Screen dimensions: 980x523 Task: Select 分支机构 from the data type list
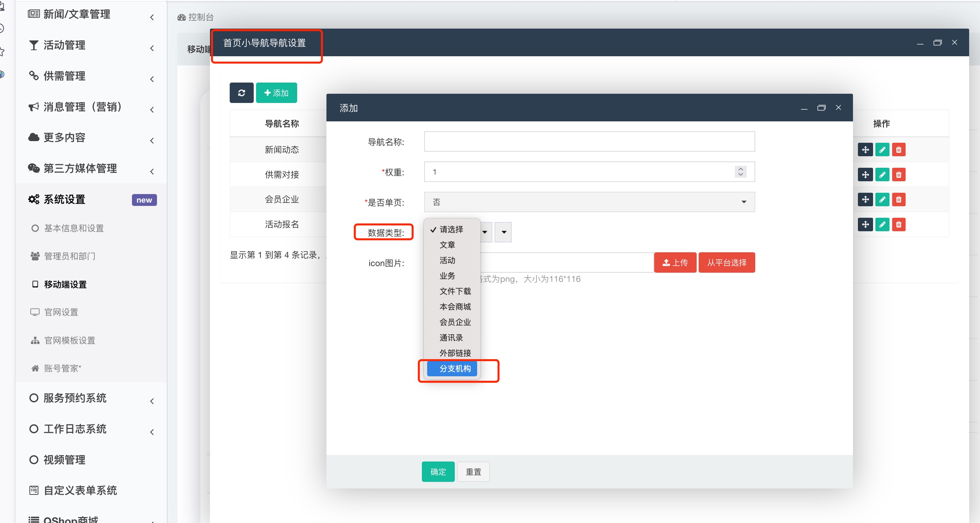(454, 369)
